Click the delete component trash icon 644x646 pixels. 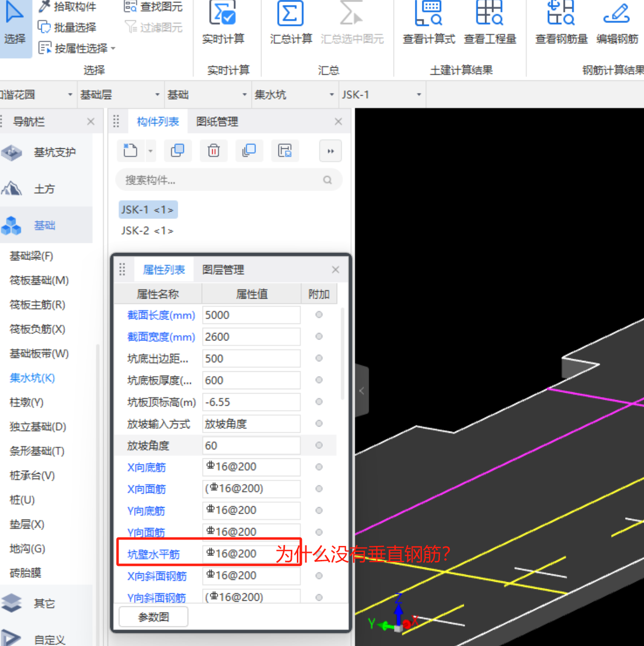pyautogui.click(x=214, y=150)
